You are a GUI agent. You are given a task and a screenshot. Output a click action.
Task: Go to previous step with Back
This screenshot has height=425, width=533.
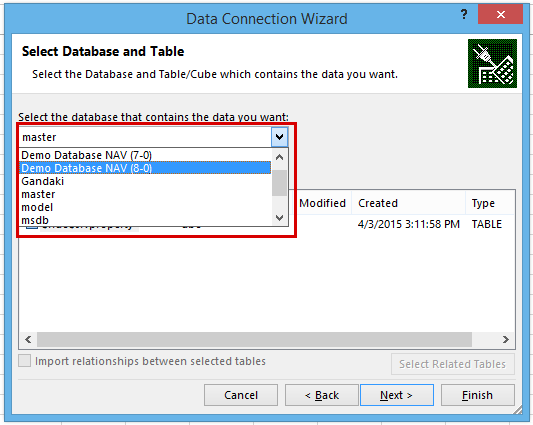click(x=322, y=395)
